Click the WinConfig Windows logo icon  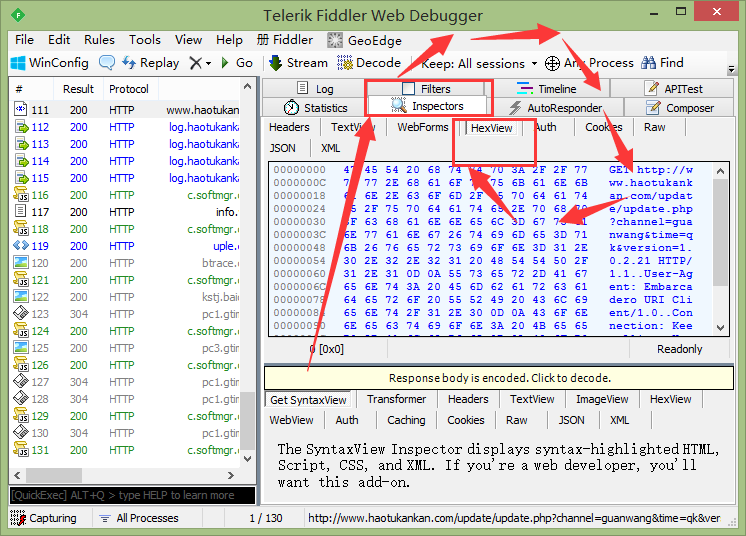(x=18, y=63)
